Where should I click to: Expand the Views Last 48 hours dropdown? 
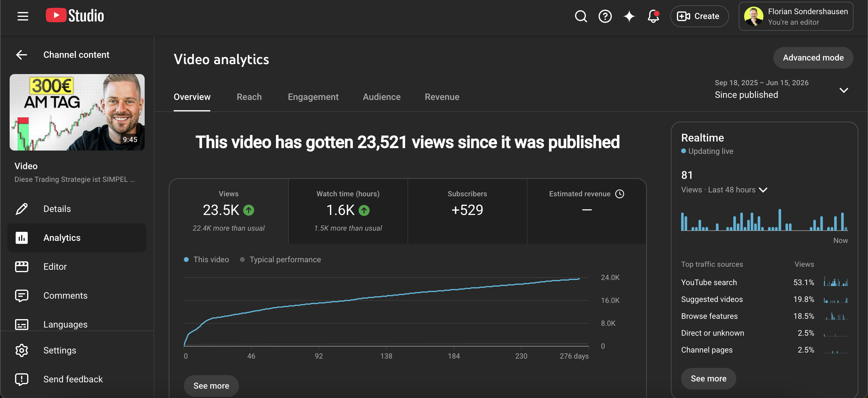763,190
